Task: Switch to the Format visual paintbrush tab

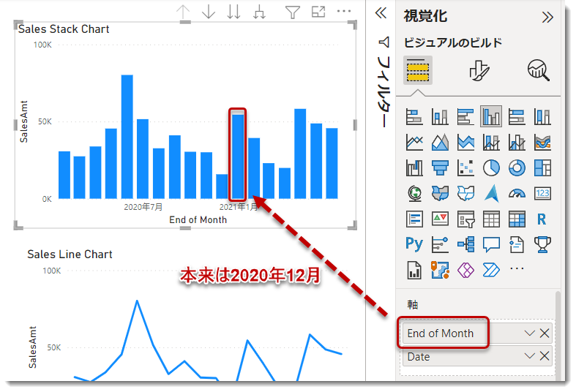Action: click(479, 70)
